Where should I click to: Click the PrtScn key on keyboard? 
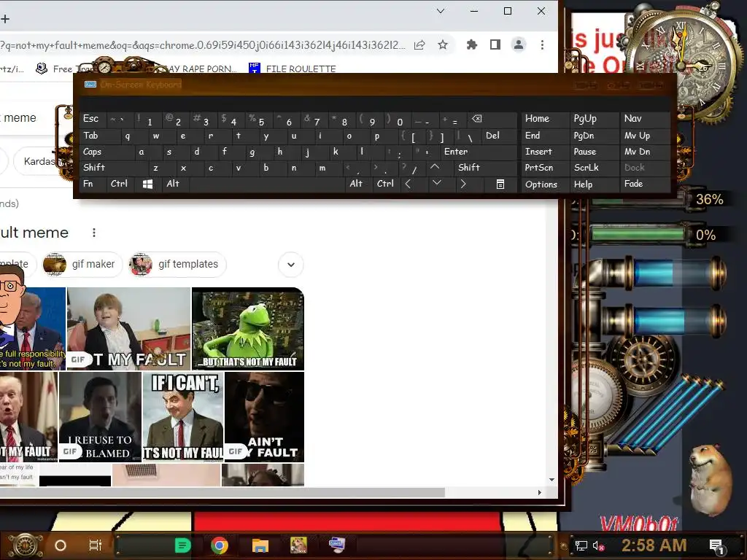545,168
